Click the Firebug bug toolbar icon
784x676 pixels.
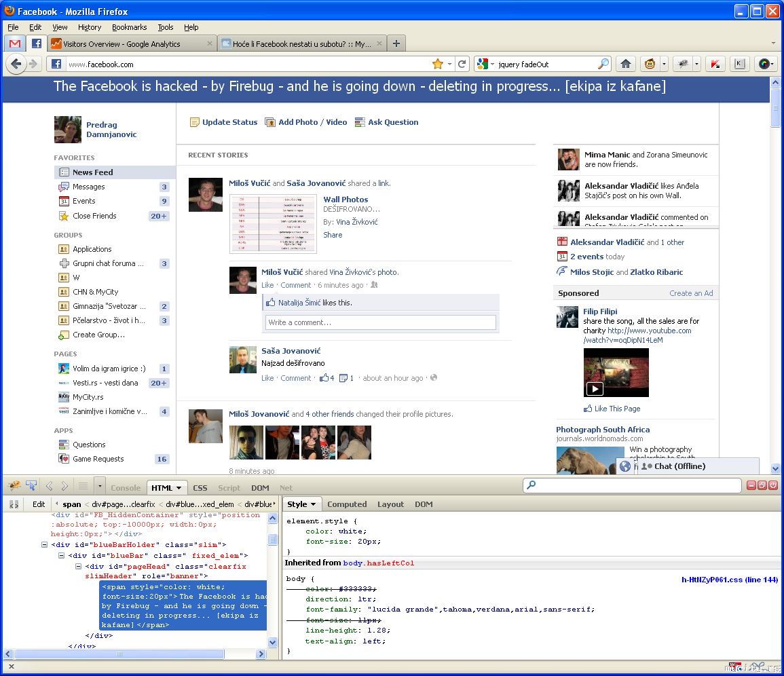[x=682, y=64]
